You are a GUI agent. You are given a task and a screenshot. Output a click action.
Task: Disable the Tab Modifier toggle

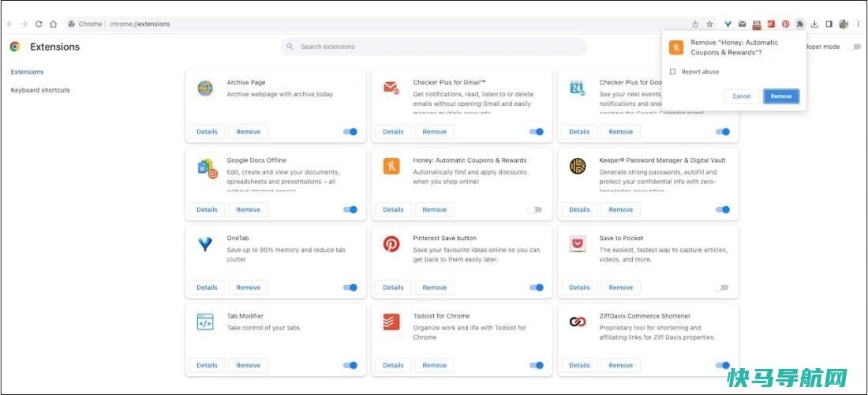(x=350, y=365)
